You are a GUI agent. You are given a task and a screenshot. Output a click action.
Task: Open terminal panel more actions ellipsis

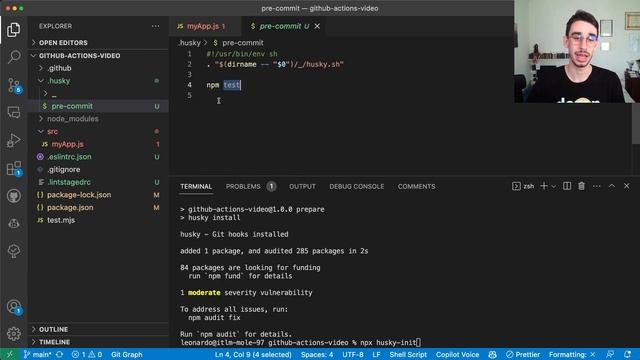596,186
